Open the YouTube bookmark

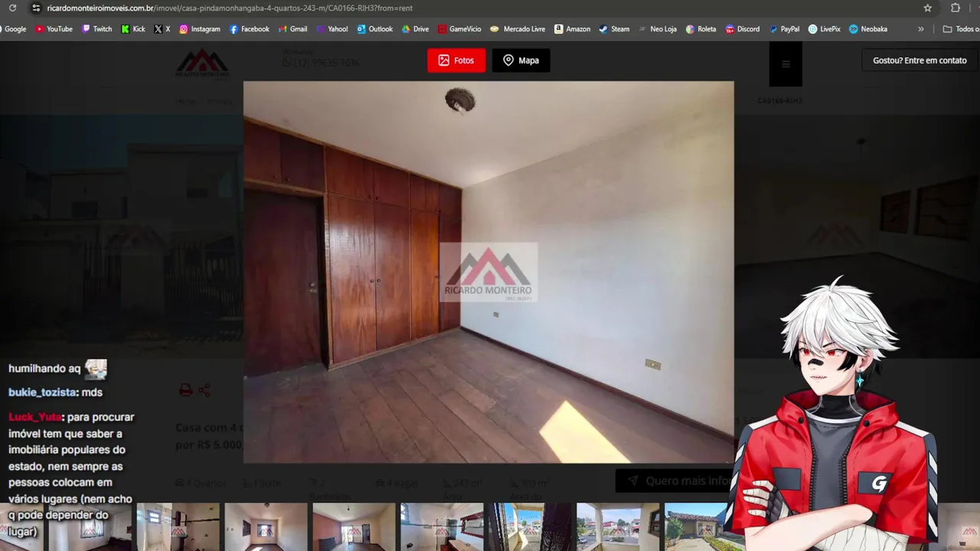click(x=54, y=29)
